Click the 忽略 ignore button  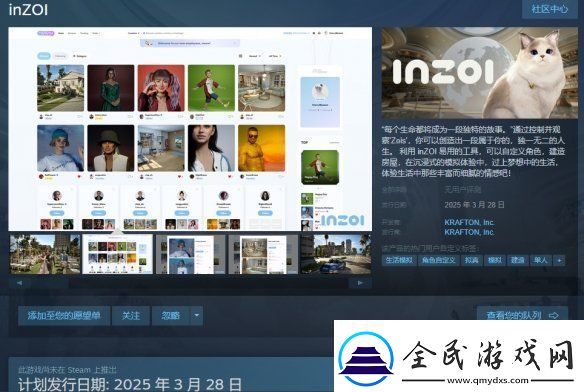pyautogui.click(x=171, y=316)
